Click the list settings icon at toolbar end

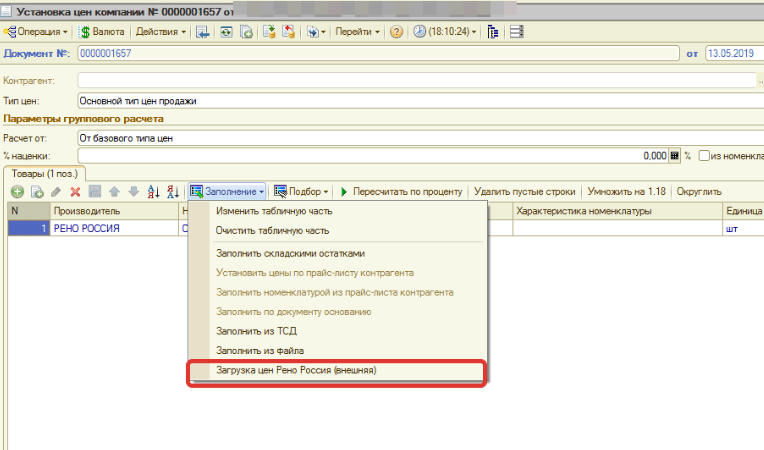click(x=516, y=32)
